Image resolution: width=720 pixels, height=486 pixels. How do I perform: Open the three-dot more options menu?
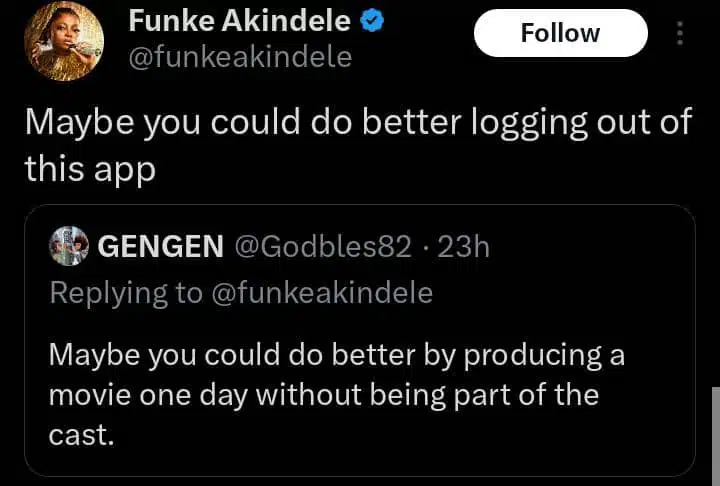[x=680, y=34]
